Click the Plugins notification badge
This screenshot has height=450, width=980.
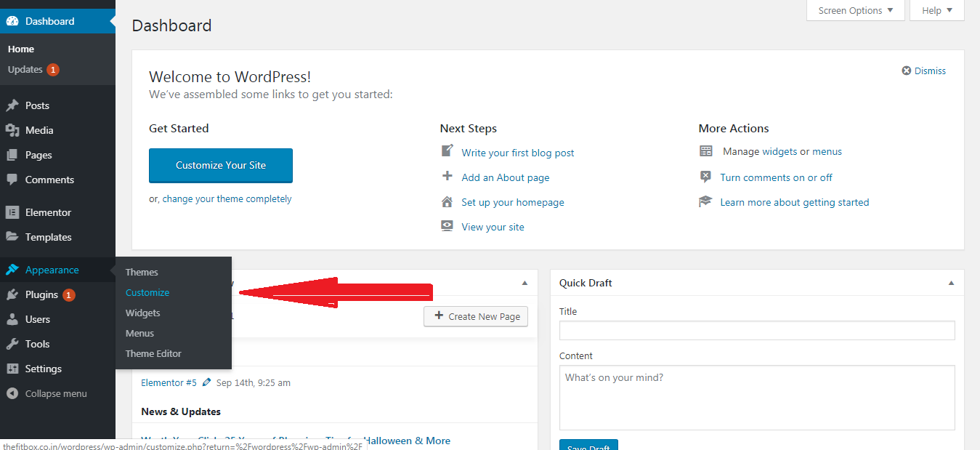(68, 295)
